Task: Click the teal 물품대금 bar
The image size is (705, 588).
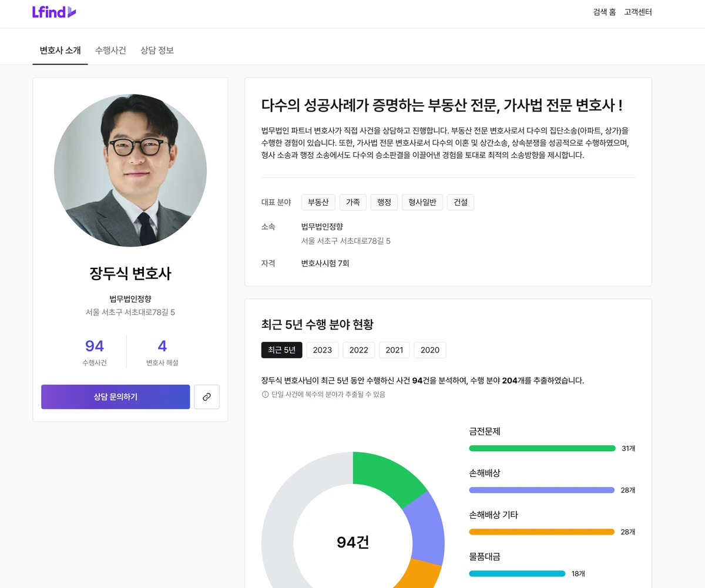Action: coord(517,573)
